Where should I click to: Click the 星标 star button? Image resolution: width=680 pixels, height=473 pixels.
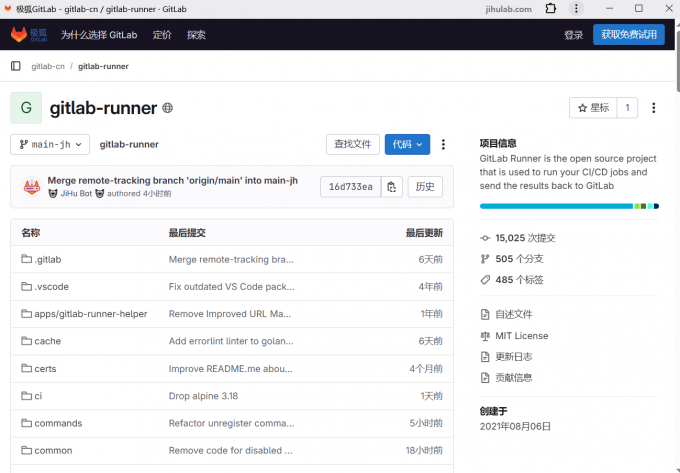point(593,108)
